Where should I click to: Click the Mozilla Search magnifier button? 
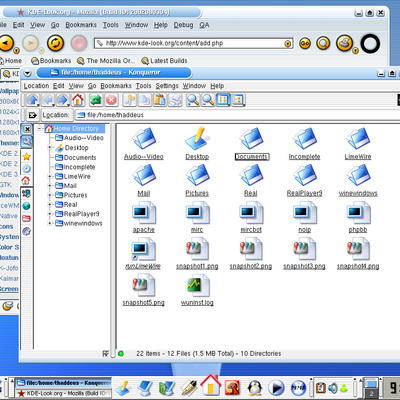pos(323,43)
